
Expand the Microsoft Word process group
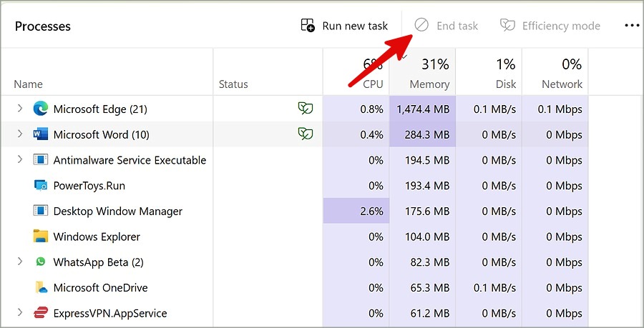pyautogui.click(x=19, y=134)
